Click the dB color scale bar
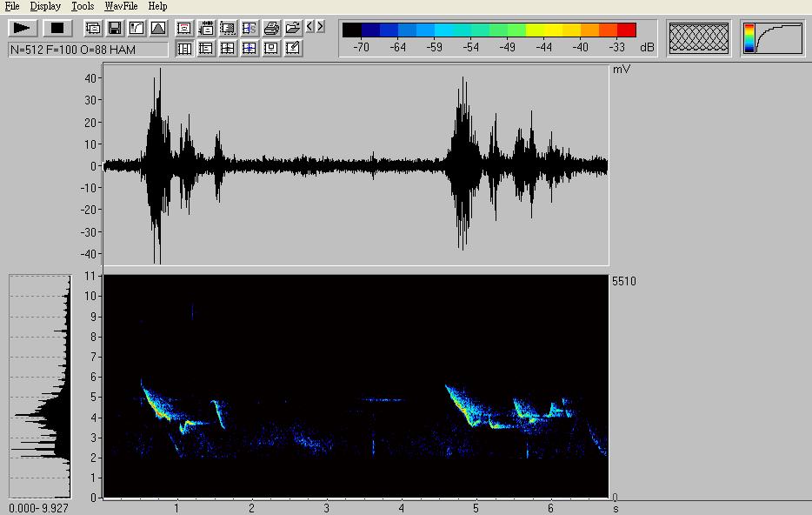The width and height of the screenshot is (812, 515). [x=489, y=30]
